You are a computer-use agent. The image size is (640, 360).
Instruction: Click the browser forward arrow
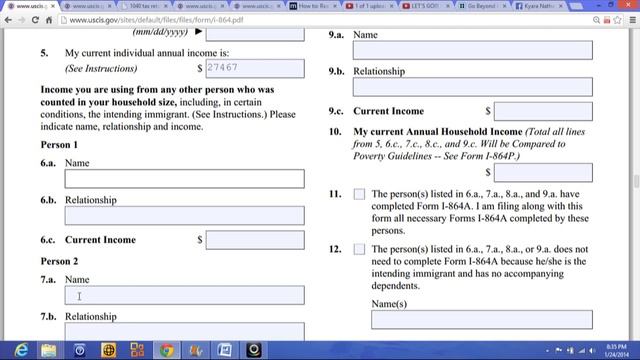21,20
